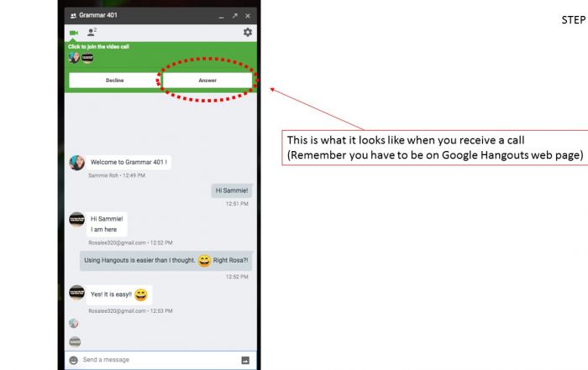Open the participants list icon
The image size is (588, 370).
(92, 32)
